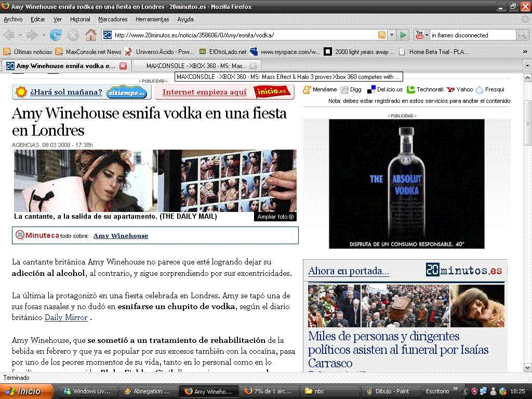Screen dimensions: 532x399
Task: Open the Herramientas menu
Action: [152, 19]
